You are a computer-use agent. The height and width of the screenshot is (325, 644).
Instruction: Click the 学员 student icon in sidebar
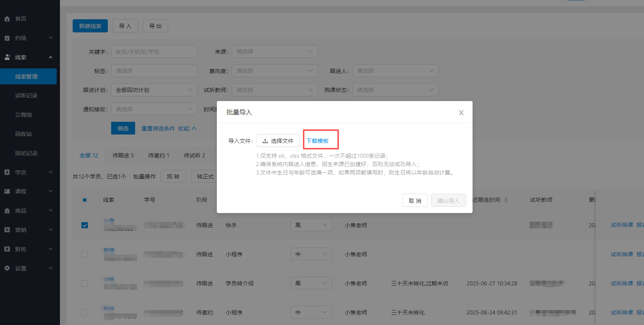7,172
